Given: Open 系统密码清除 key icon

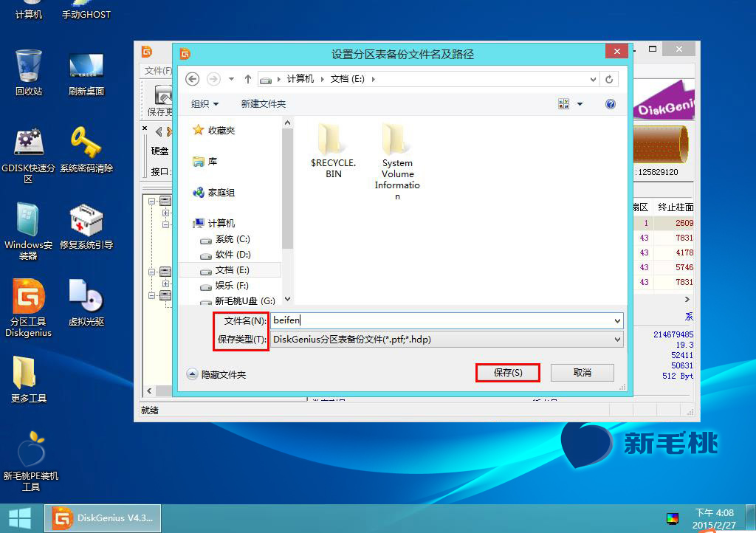Looking at the screenshot, I should [86, 149].
